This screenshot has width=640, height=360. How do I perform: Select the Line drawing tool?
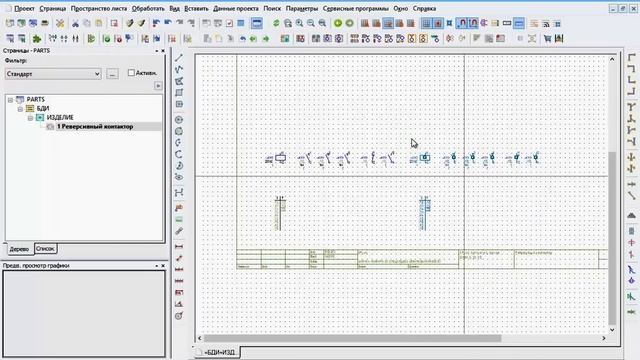pos(179,58)
